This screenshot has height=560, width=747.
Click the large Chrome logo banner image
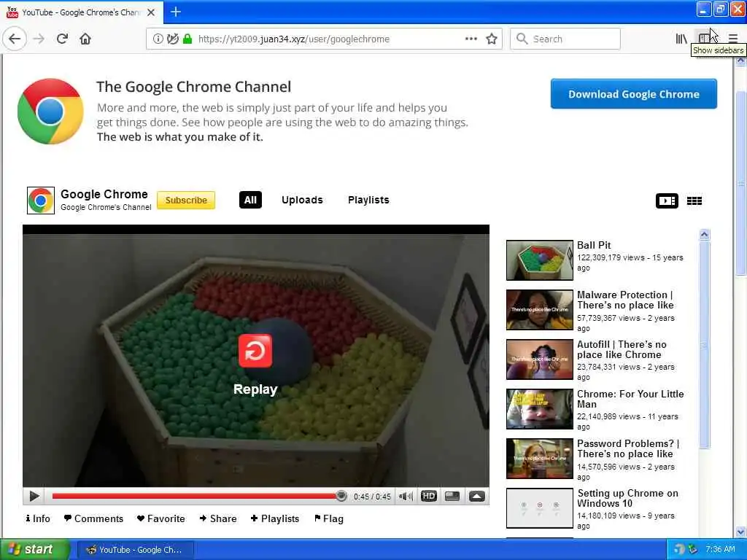[x=50, y=112]
